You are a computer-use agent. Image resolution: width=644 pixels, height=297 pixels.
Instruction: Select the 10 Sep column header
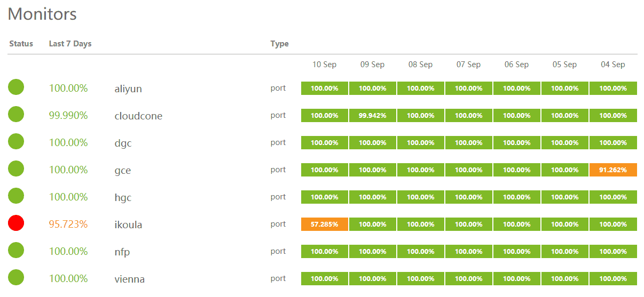[325, 65]
